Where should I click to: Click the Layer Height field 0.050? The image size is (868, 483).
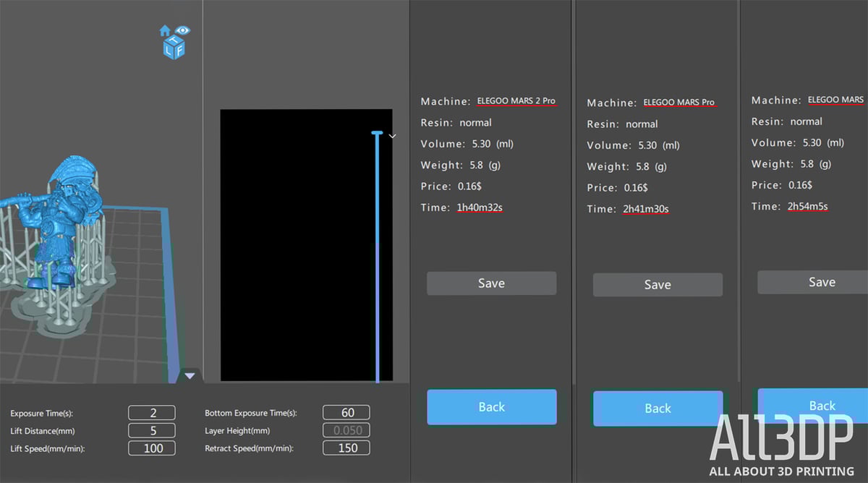(346, 430)
